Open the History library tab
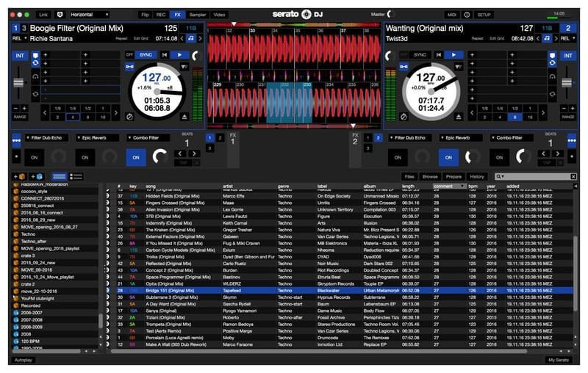Image resolution: width=588 pixels, height=373 pixels. (476, 176)
